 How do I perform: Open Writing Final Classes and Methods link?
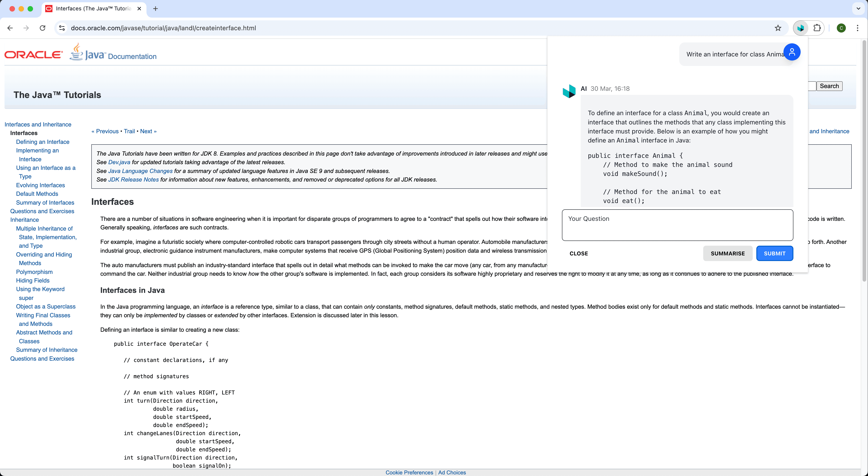coord(43,320)
